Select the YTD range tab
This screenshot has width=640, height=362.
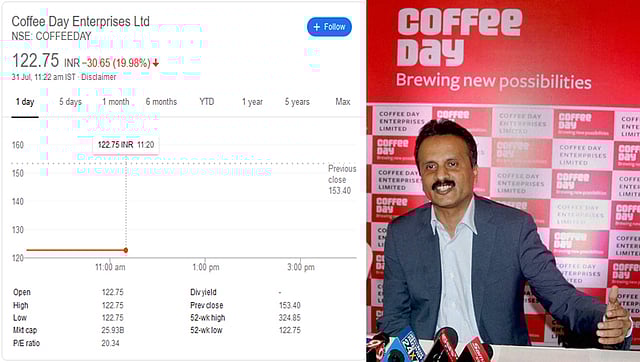point(207,102)
